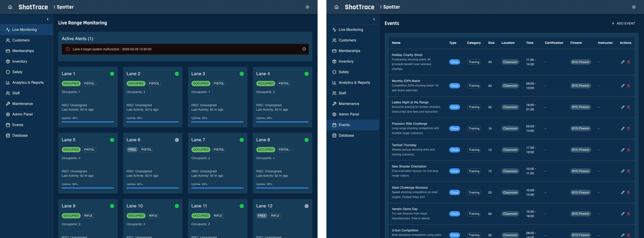Open Safety in Events window sidebar
Screen dimensions: 644x238
pyautogui.click(x=353, y=72)
